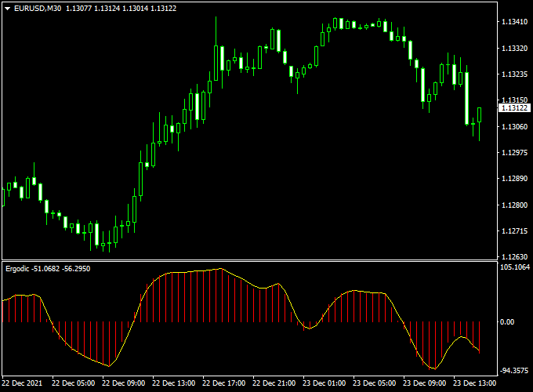
Task: Select the 22 Dec 17:00 time label
Action: tap(223, 383)
